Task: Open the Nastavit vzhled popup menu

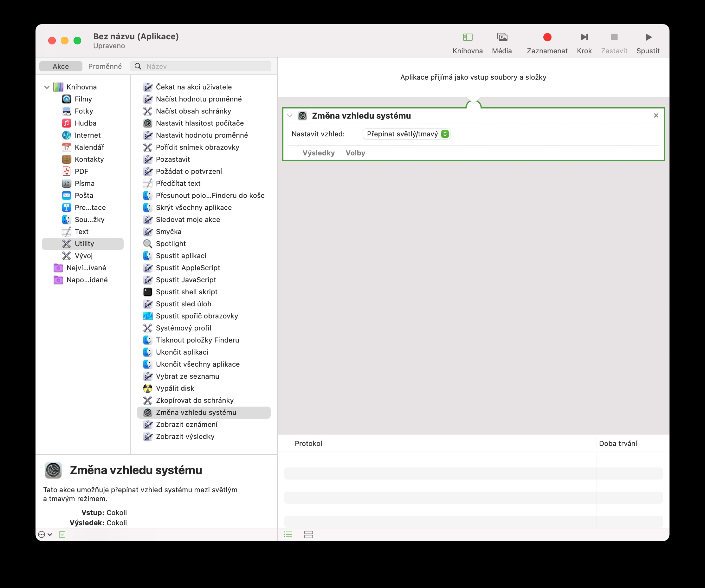Action: (407, 134)
